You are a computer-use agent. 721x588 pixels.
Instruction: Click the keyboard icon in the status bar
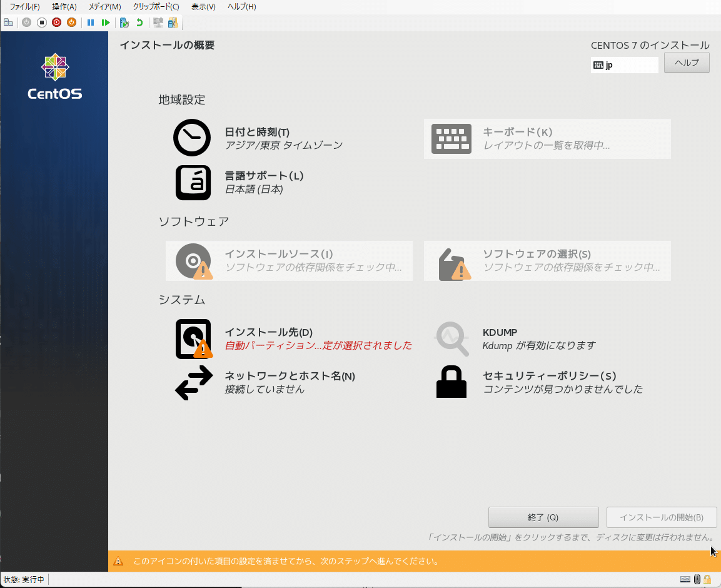pos(685,579)
